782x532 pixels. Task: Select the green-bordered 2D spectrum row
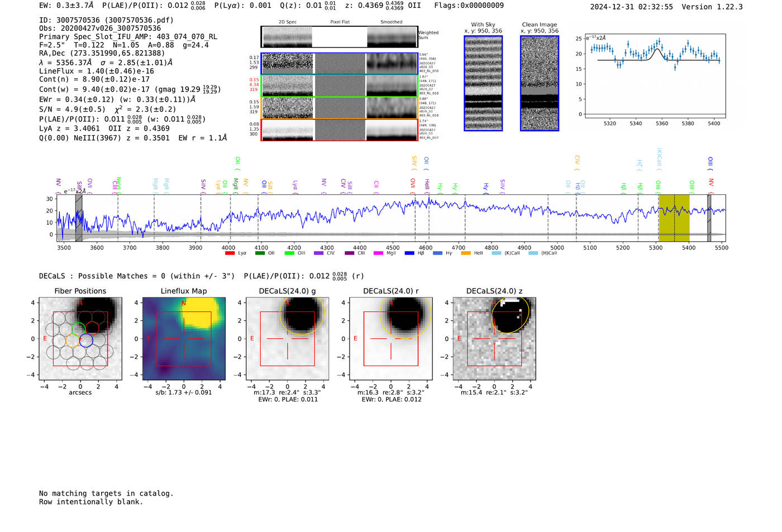[340, 86]
